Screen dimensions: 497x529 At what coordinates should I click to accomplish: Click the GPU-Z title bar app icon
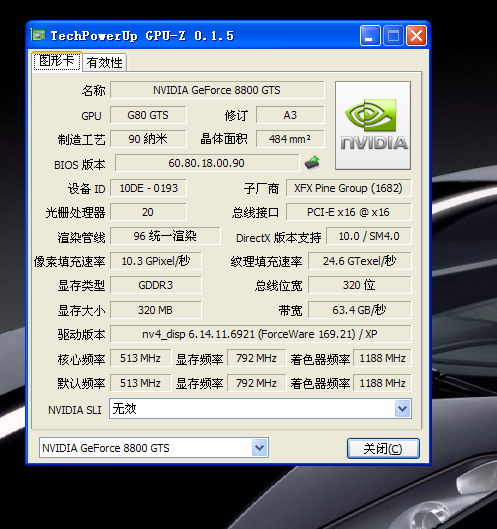coord(38,35)
